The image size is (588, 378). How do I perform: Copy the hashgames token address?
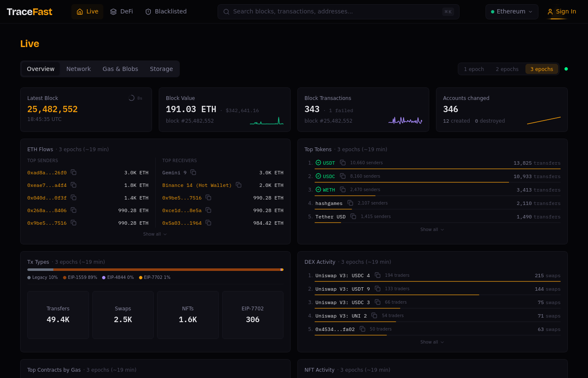click(350, 203)
